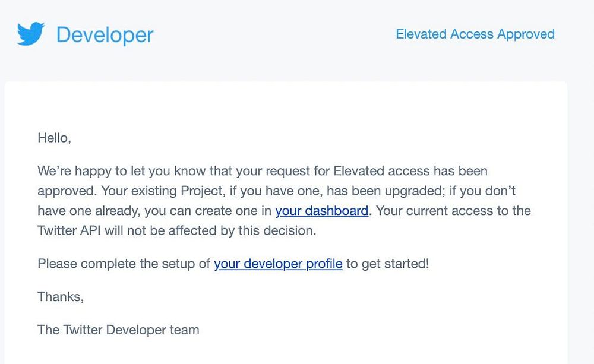Click the 'to get started!' text
The height and width of the screenshot is (364, 594).
[x=387, y=264]
